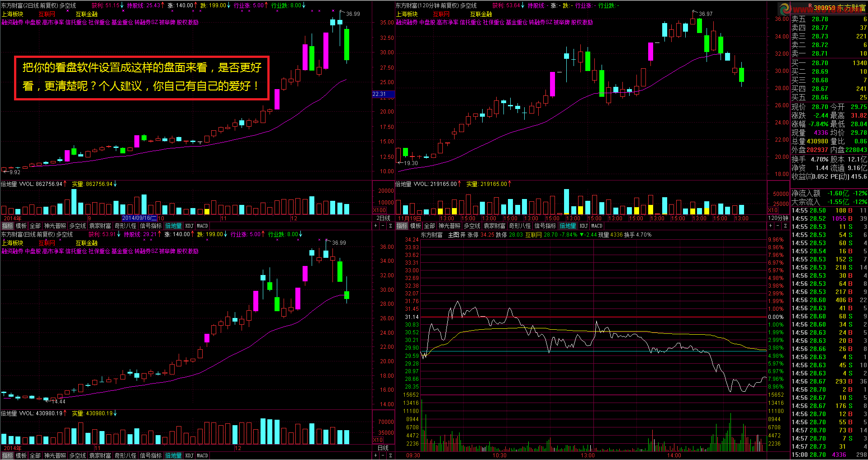The height and width of the screenshot is (460, 868).
Task: Zoom in bottom-left daily chart with + button
Action: tap(375, 455)
